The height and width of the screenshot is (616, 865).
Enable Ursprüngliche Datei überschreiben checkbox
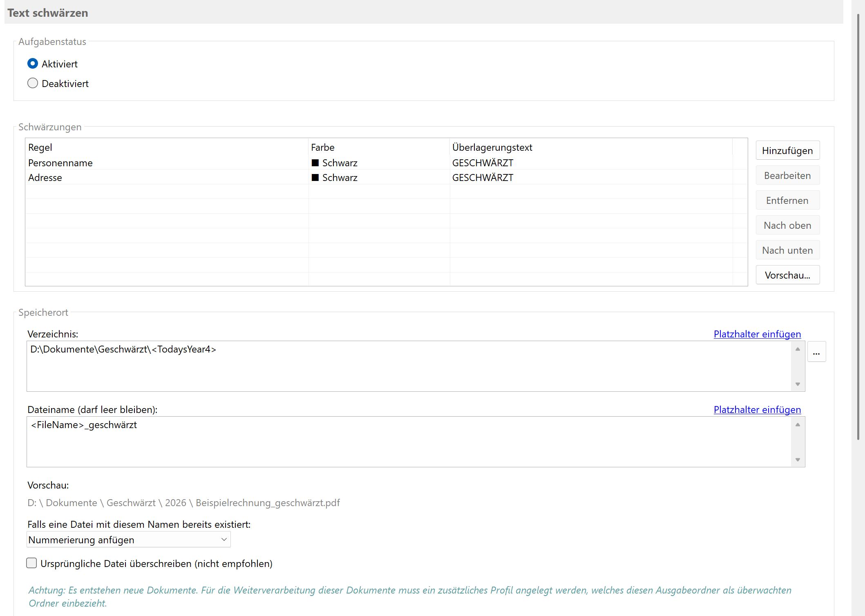click(31, 563)
